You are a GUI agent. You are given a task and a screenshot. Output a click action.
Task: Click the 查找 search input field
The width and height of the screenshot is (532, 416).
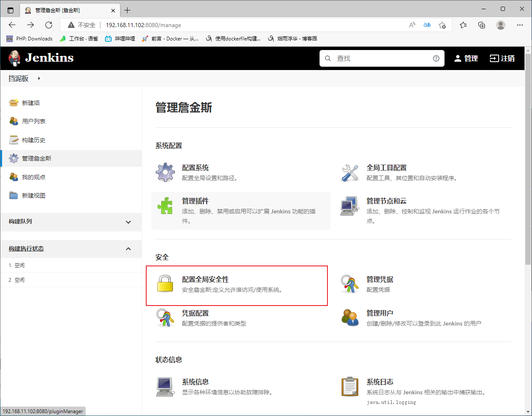point(382,58)
